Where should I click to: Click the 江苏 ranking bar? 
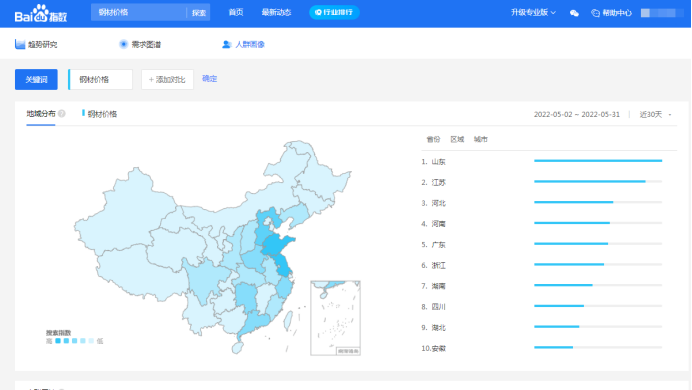point(598,181)
